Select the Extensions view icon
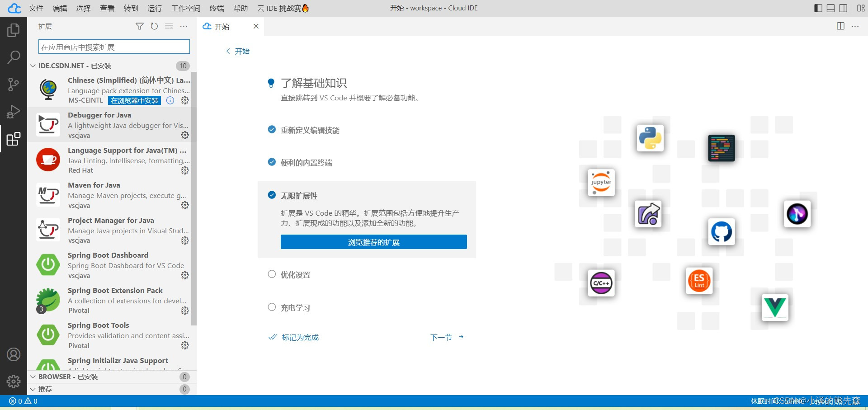The image size is (868, 410). point(14,139)
